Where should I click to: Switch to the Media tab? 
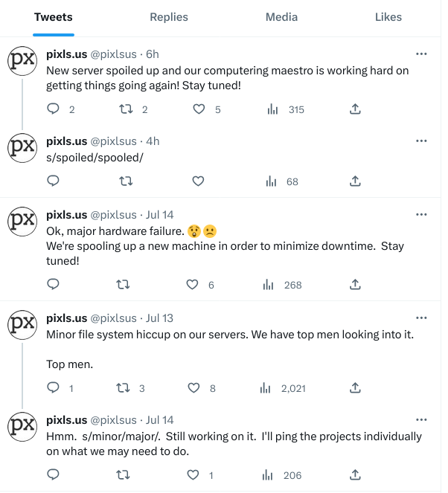[281, 17]
